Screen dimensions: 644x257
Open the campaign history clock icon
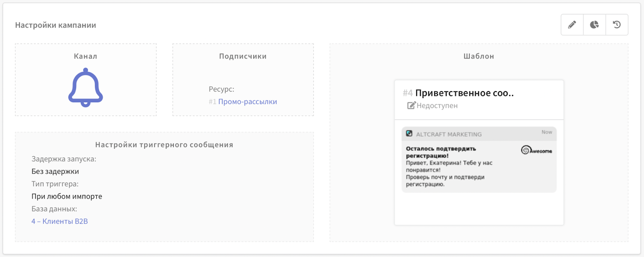[x=617, y=25]
